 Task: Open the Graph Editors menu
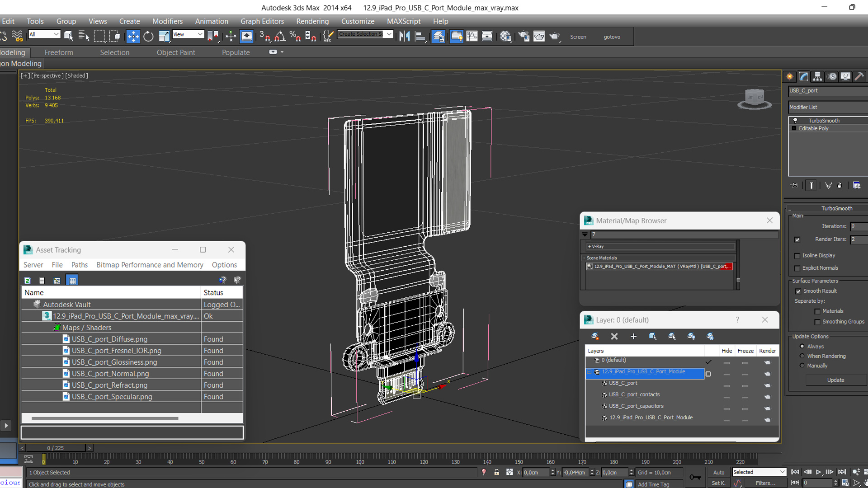point(262,21)
